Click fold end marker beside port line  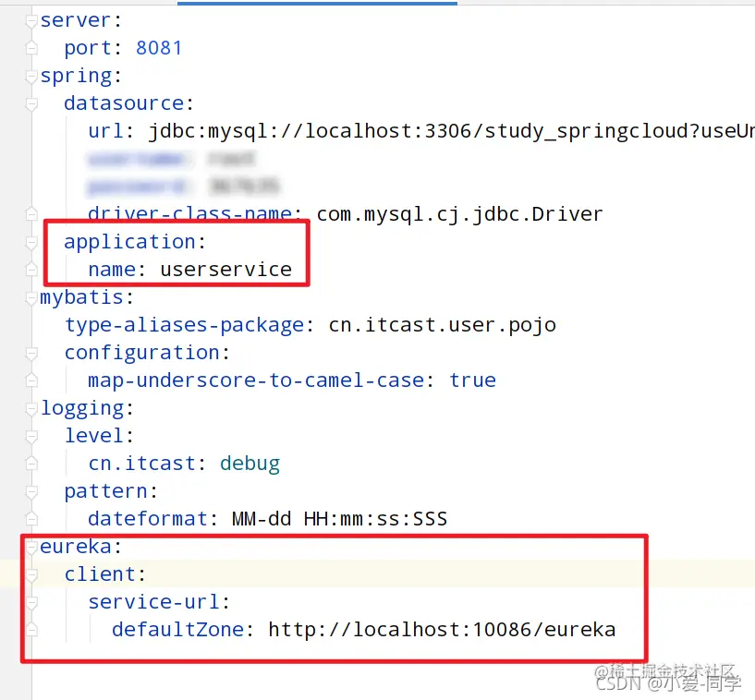[31, 48]
